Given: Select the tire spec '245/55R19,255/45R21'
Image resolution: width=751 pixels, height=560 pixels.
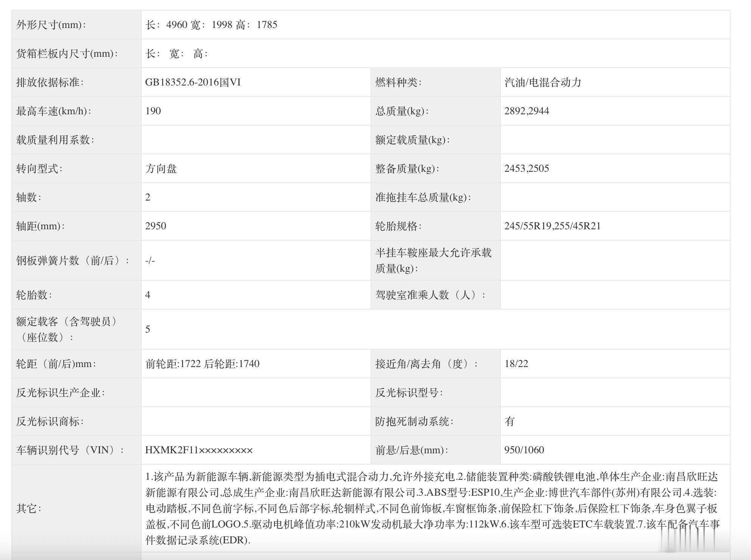Looking at the screenshot, I should [x=552, y=226].
